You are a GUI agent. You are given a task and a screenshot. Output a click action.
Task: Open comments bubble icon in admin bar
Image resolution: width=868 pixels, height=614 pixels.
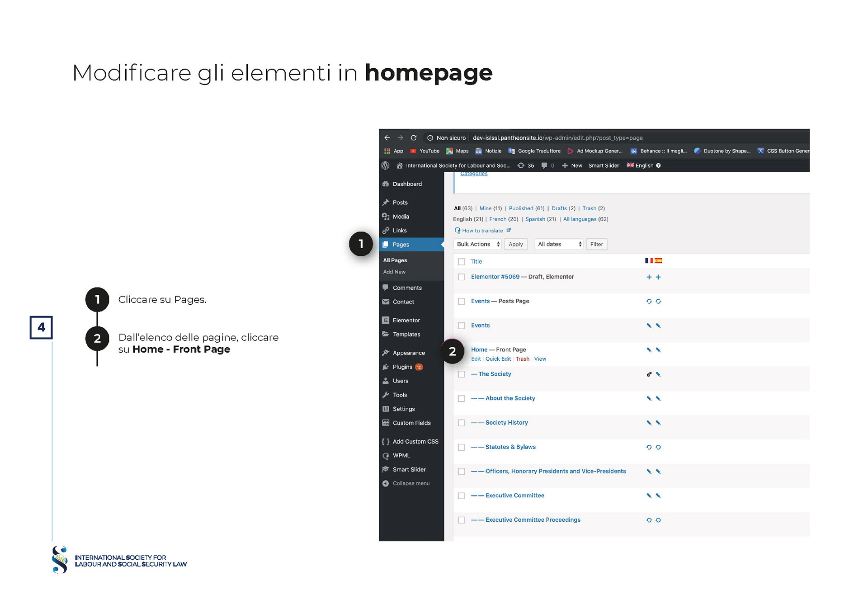[544, 165]
